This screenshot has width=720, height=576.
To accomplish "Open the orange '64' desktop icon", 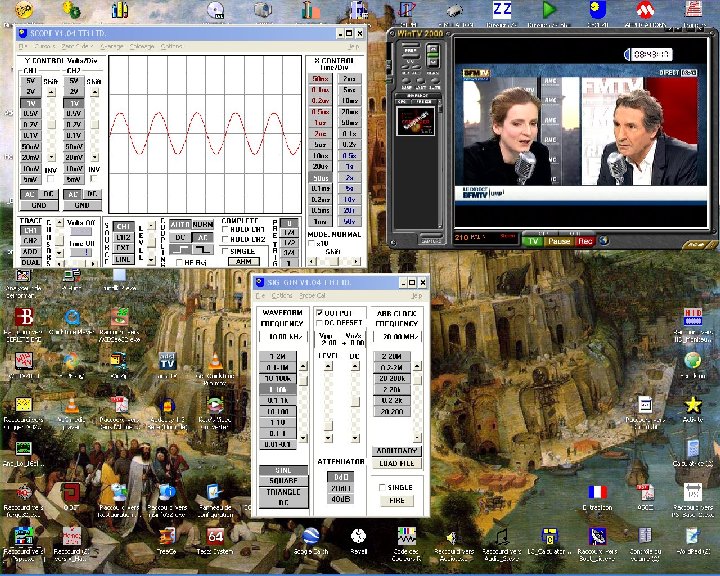I will (x=215, y=536).
